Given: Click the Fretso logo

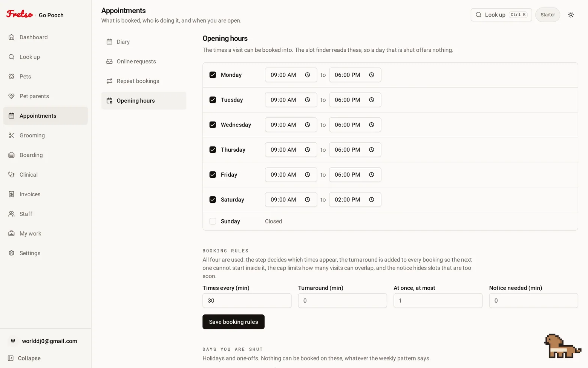Looking at the screenshot, I should coord(20,14).
